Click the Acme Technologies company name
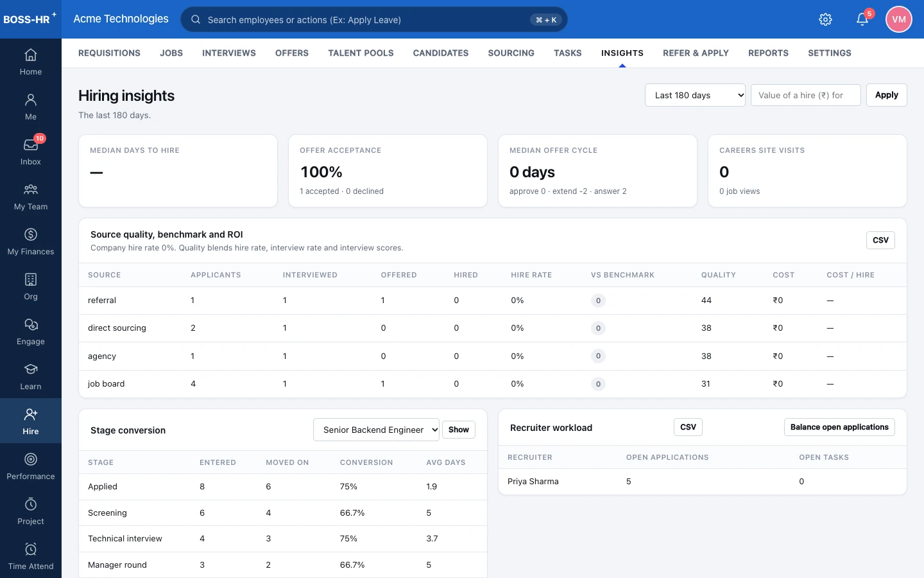This screenshot has height=578, width=924. point(121,19)
